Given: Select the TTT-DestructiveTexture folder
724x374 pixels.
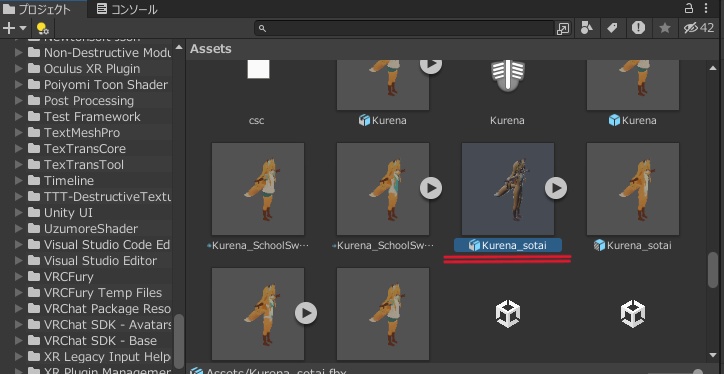Looking at the screenshot, I should coord(99,197).
